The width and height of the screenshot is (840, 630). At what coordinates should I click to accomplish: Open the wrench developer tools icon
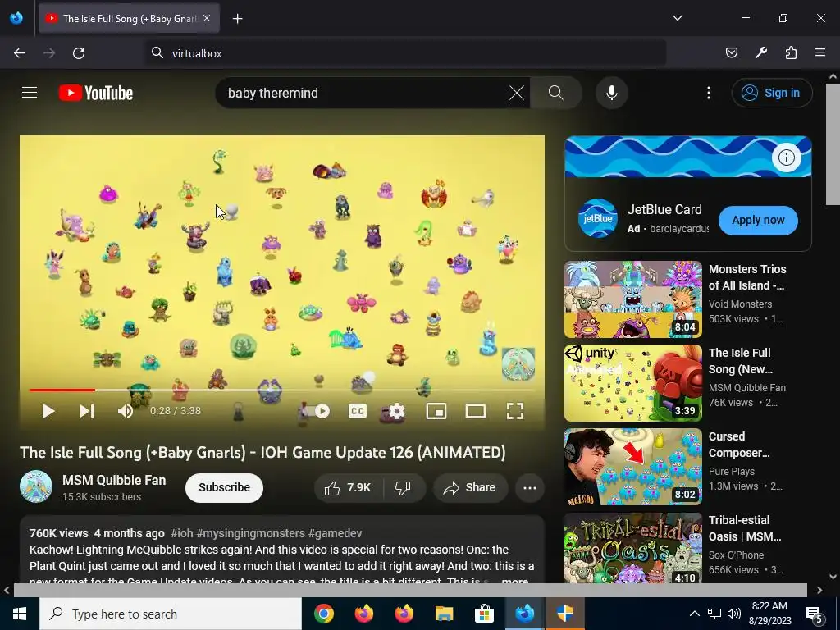pyautogui.click(x=760, y=53)
